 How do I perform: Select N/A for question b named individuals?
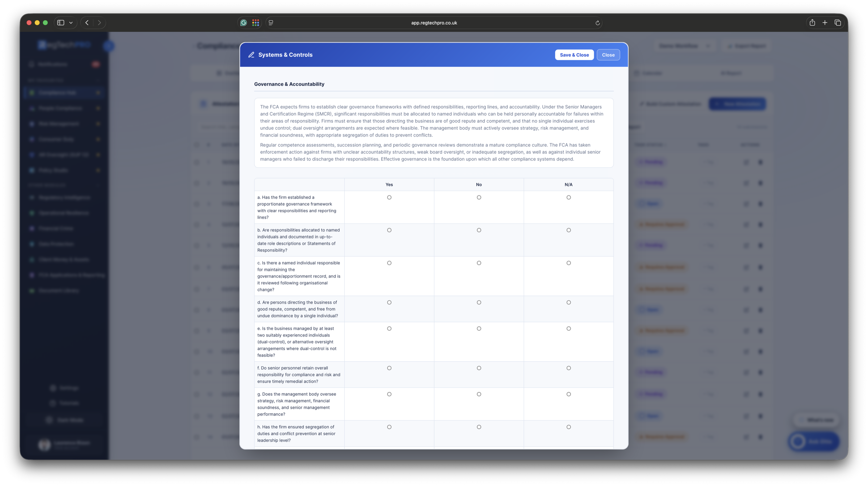click(569, 230)
